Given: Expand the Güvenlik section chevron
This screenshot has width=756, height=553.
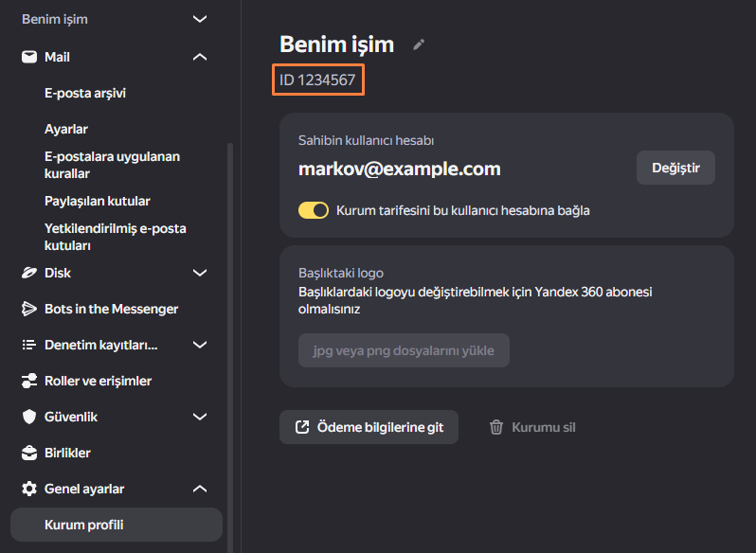Looking at the screenshot, I should 200,417.
